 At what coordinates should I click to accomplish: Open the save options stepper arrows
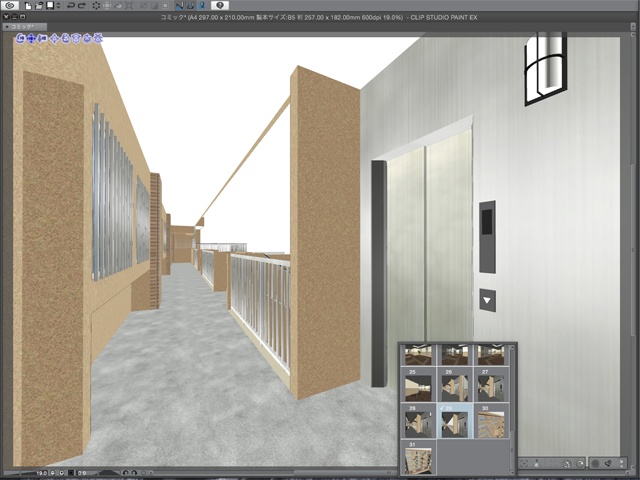pyautogui.click(x=58, y=5)
